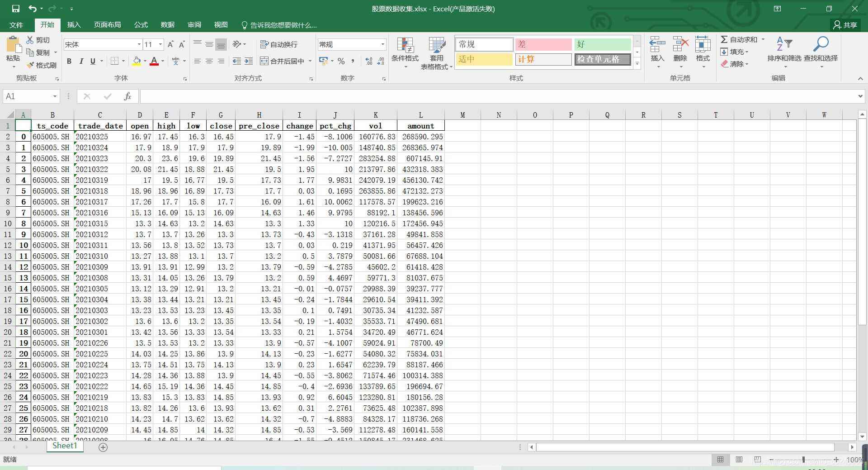Open the font size dropdown
This screenshot has height=470, width=868.
(160, 44)
